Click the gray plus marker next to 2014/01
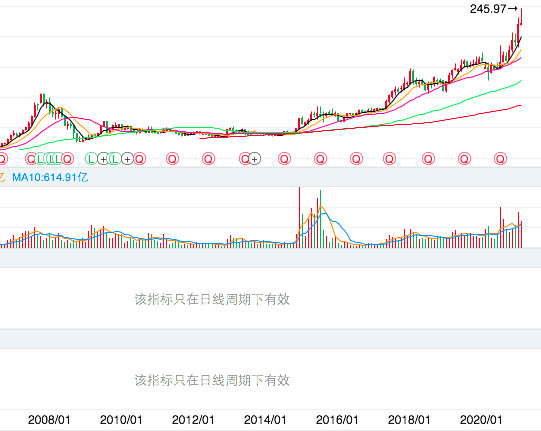Image resolution: width=541 pixels, height=431 pixels. [x=255, y=159]
